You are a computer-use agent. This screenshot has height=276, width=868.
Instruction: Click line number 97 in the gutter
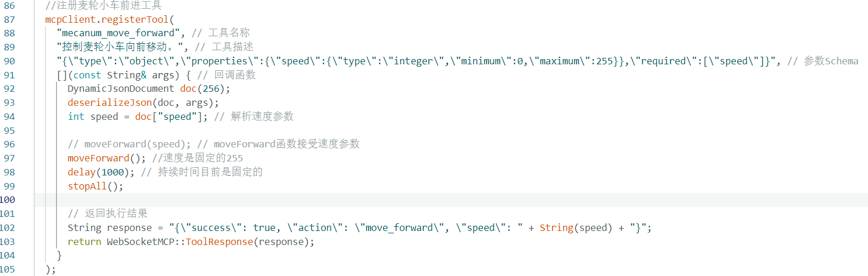9,158
